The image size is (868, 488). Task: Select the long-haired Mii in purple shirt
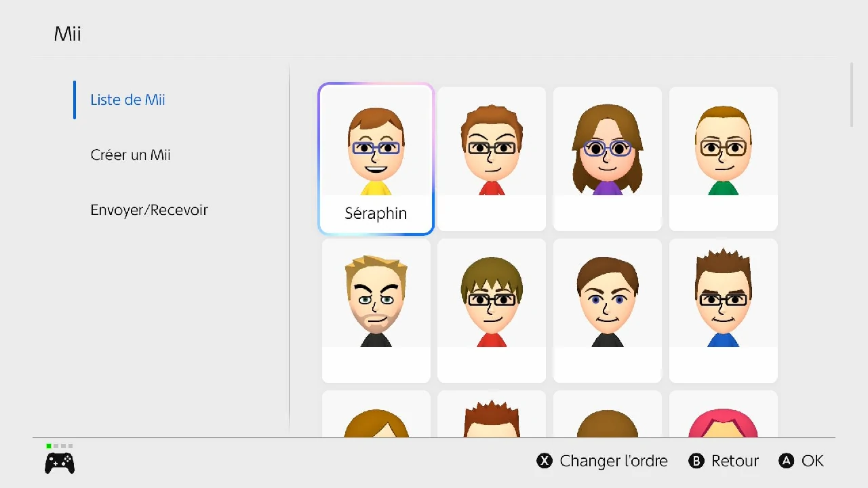point(608,159)
